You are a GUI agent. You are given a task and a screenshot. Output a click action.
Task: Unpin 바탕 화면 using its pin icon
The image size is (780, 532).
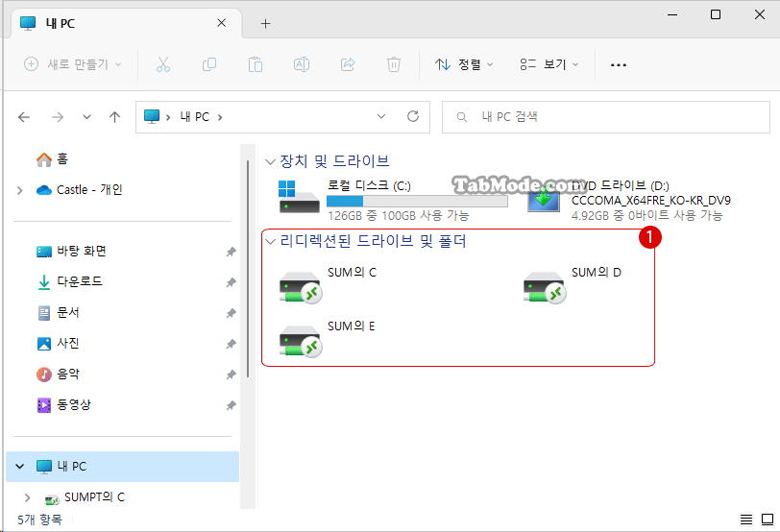point(231,253)
